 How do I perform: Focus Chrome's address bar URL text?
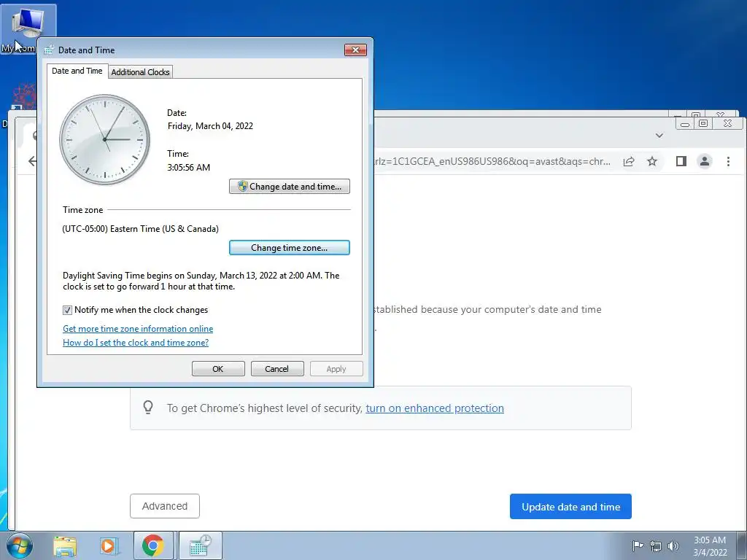point(492,161)
